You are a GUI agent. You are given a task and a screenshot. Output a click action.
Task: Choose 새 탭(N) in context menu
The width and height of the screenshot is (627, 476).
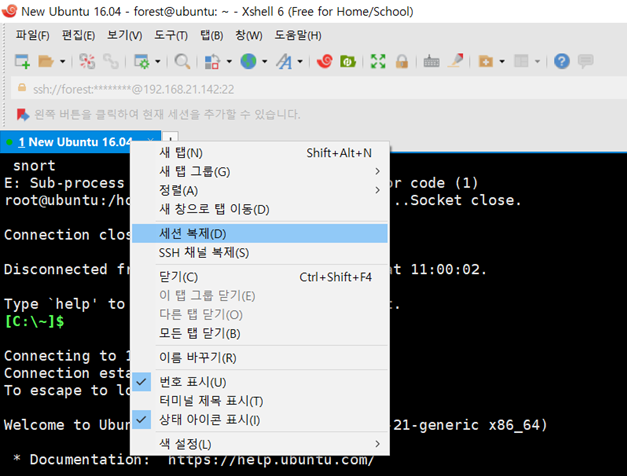pyautogui.click(x=260, y=153)
